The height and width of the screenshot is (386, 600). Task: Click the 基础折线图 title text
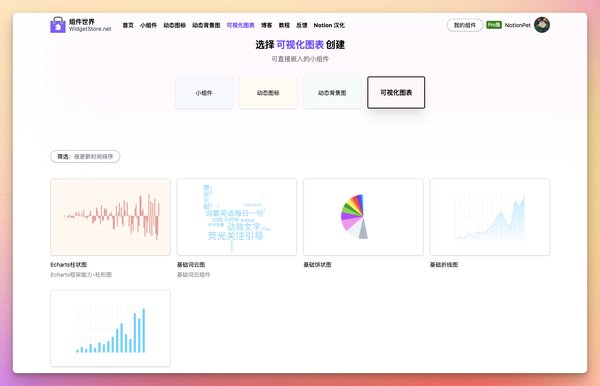[x=444, y=265]
